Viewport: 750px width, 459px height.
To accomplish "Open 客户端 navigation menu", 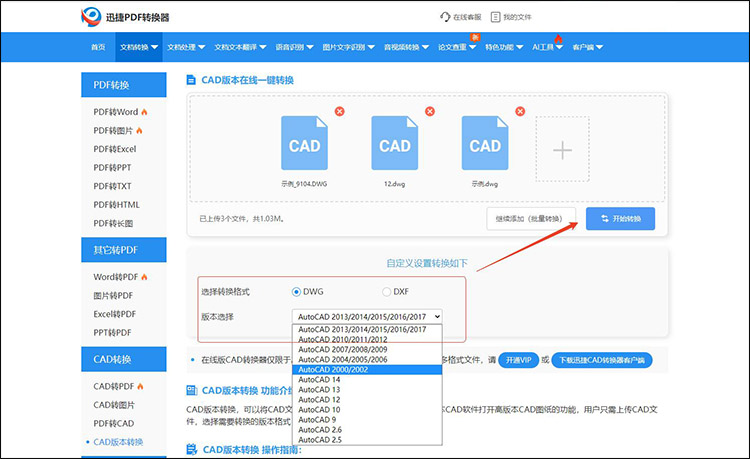I will [x=587, y=47].
